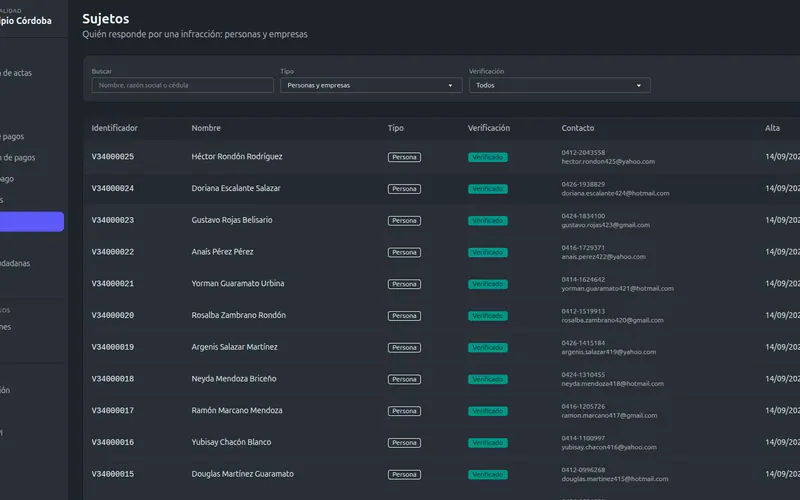Image resolution: width=800 pixels, height=500 pixels.
Task: Open the Verificación filter dropdown showing Todos
Action: [x=560, y=85]
